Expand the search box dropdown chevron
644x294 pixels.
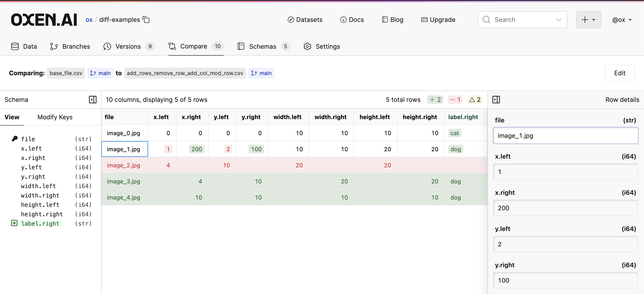pos(559,19)
